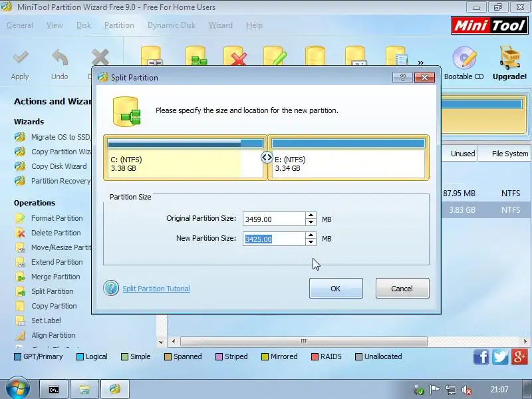Click muted volume icon in tray

pos(467,390)
